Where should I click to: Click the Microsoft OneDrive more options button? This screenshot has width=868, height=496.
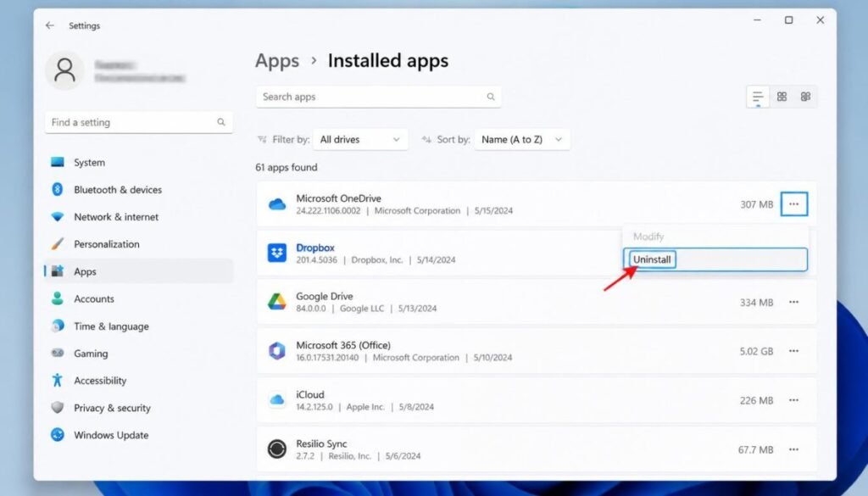coord(793,204)
